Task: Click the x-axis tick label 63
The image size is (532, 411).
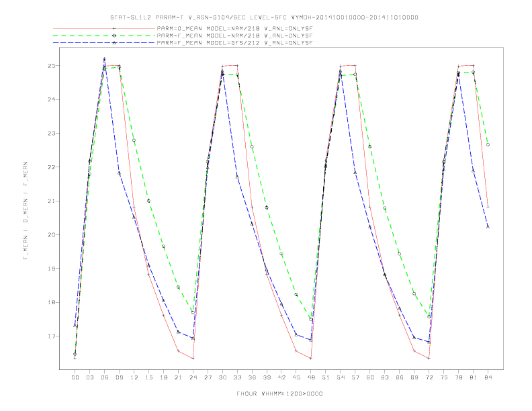Action: (385, 377)
